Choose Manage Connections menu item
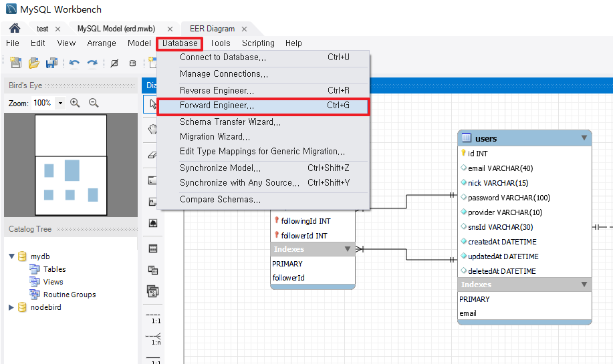 [x=263, y=74]
